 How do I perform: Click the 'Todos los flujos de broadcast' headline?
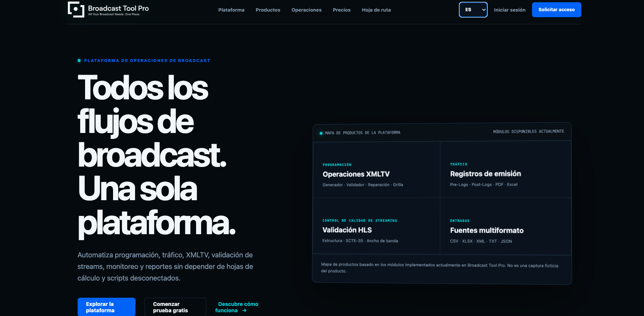(x=157, y=155)
